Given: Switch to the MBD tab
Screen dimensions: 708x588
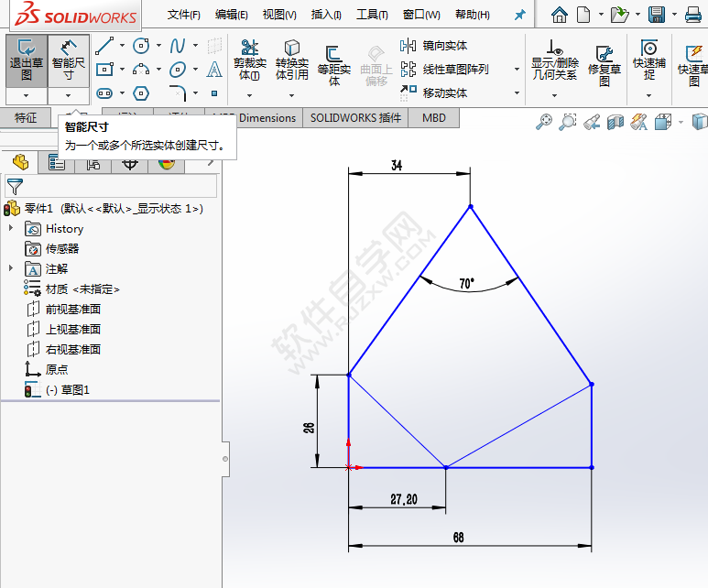Looking at the screenshot, I should click(x=434, y=118).
